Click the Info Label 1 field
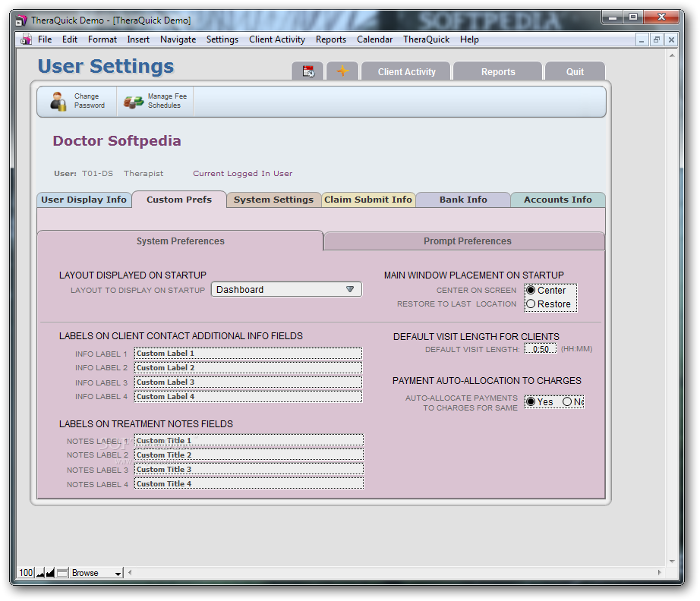 [x=248, y=354]
